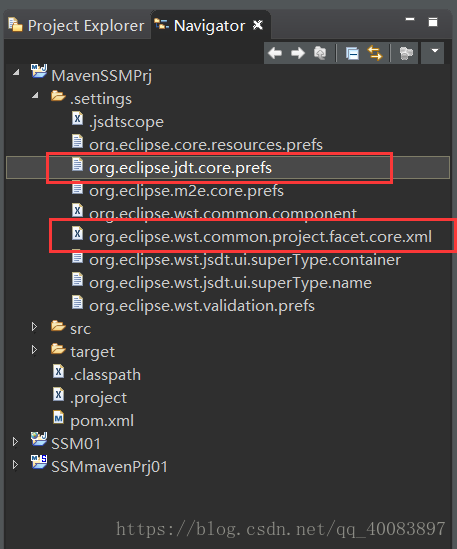The height and width of the screenshot is (549, 457).
Task: Toggle Link with Editor in Navigator
Action: click(x=375, y=53)
